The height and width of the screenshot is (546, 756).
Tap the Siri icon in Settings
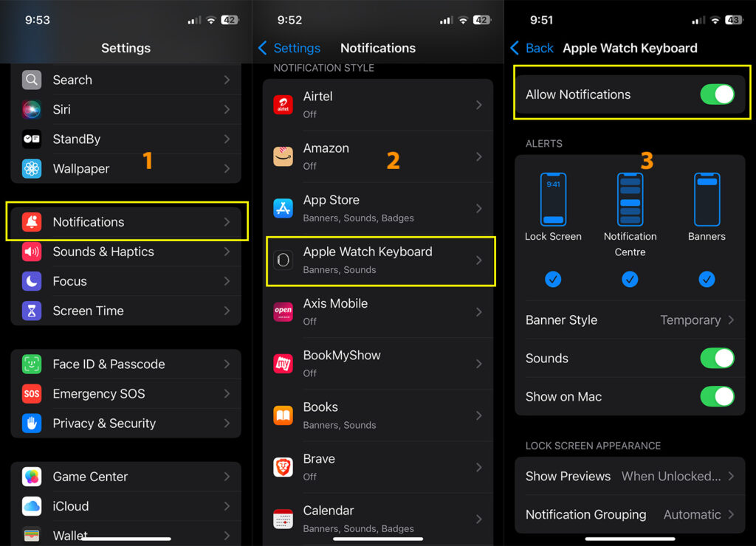[32, 109]
